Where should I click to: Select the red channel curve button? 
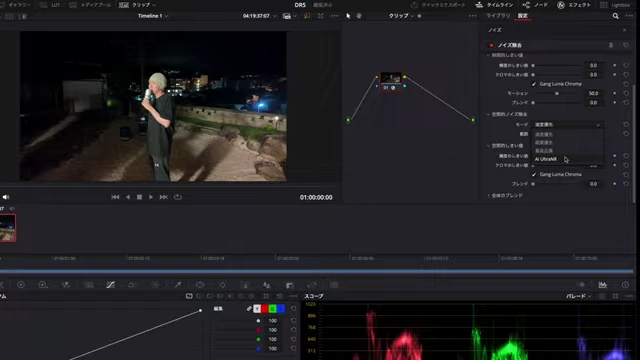click(x=265, y=309)
